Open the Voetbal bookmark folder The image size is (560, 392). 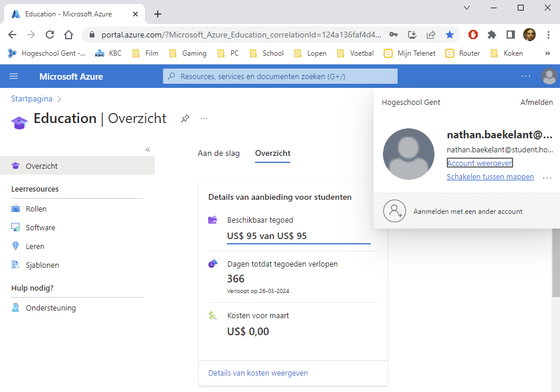[355, 53]
